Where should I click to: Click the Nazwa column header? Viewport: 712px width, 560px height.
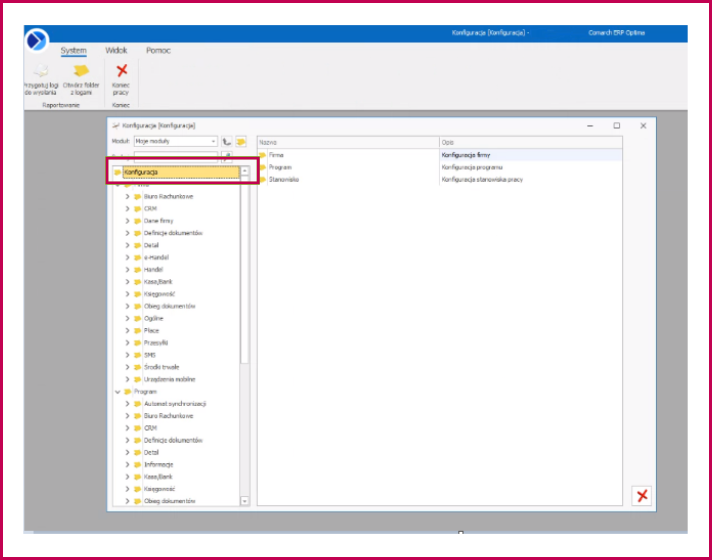(348, 142)
